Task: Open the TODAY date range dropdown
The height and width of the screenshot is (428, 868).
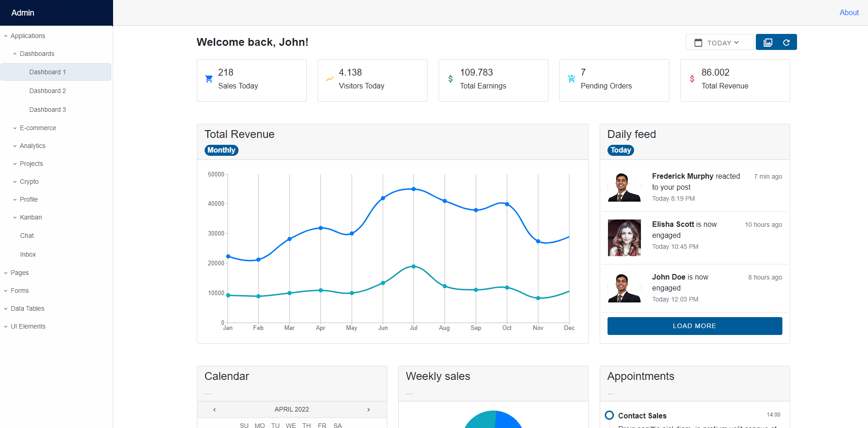Action: coord(719,43)
